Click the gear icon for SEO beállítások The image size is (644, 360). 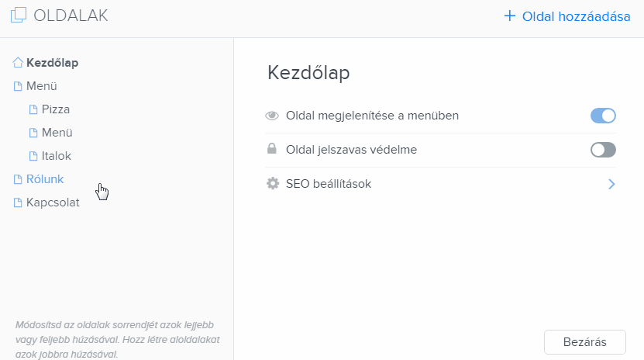coord(272,183)
